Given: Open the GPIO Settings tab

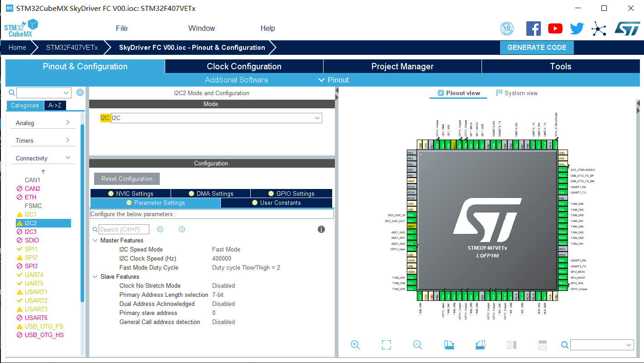Looking at the screenshot, I should click(291, 194).
